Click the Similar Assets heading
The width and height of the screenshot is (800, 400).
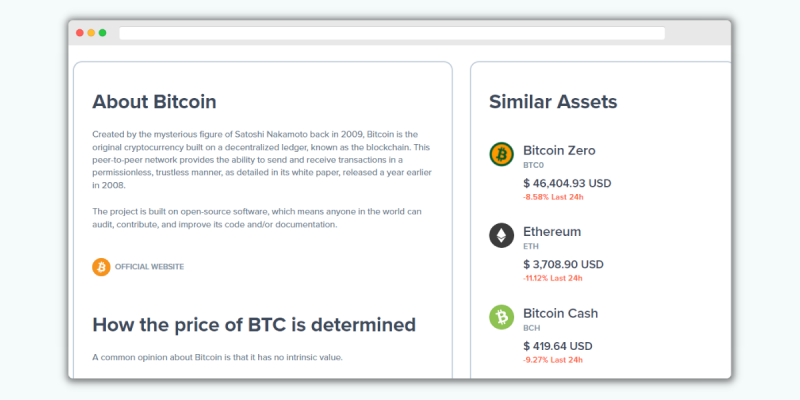[x=553, y=102]
